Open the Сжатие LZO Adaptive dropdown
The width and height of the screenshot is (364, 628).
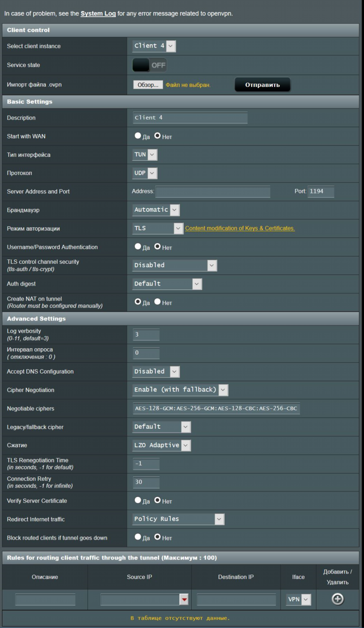pos(162,445)
